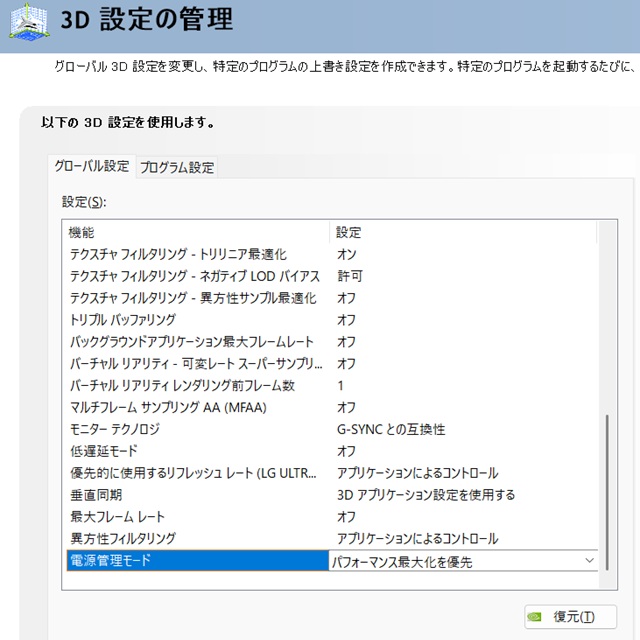This screenshot has width=640, height=640.
Task: Select バーチャル リアリティ - 可変レート スーパーサンプリ... row
Action: click(331, 364)
